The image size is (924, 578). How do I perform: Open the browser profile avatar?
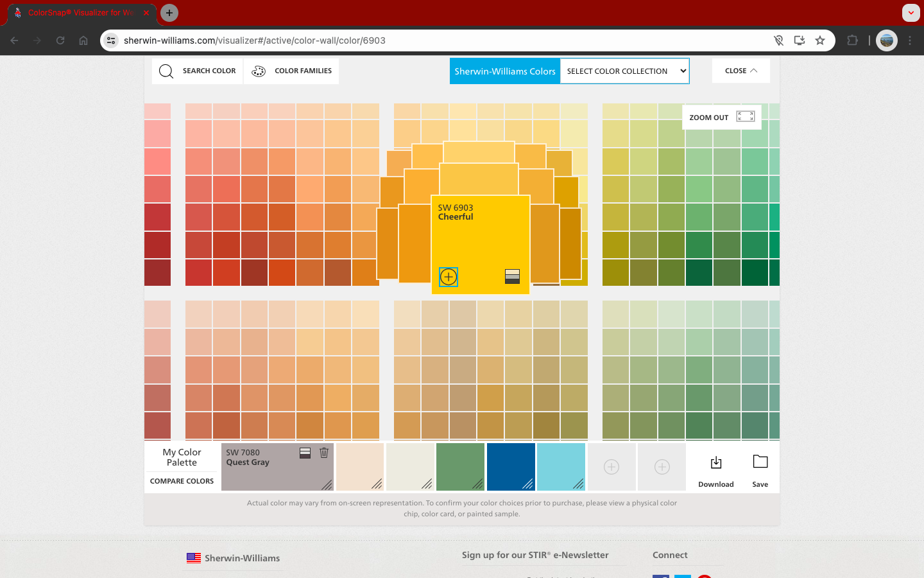[887, 40]
